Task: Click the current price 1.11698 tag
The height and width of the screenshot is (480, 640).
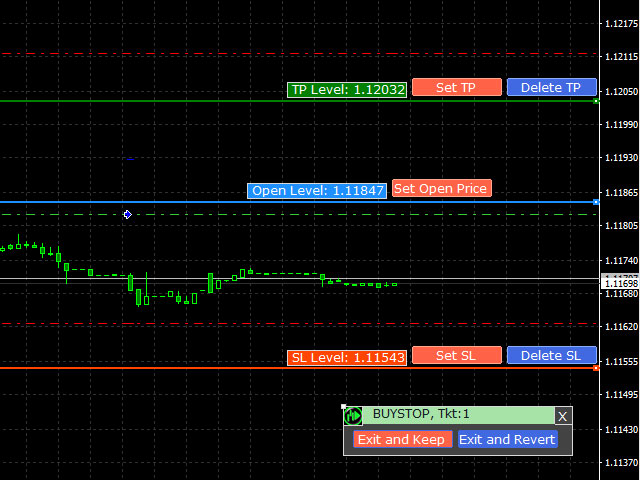Action: [621, 283]
